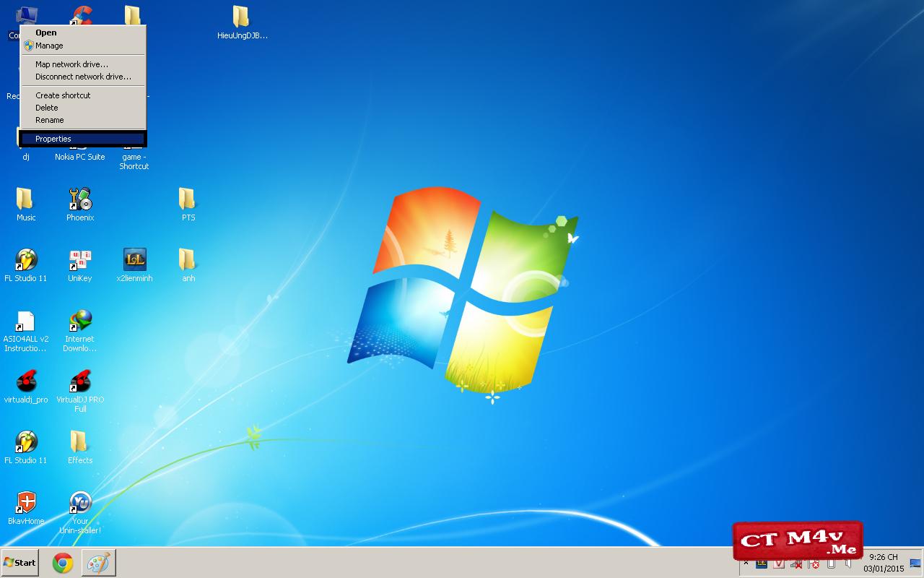Select Internet Download Manager desktop icon

point(80,322)
